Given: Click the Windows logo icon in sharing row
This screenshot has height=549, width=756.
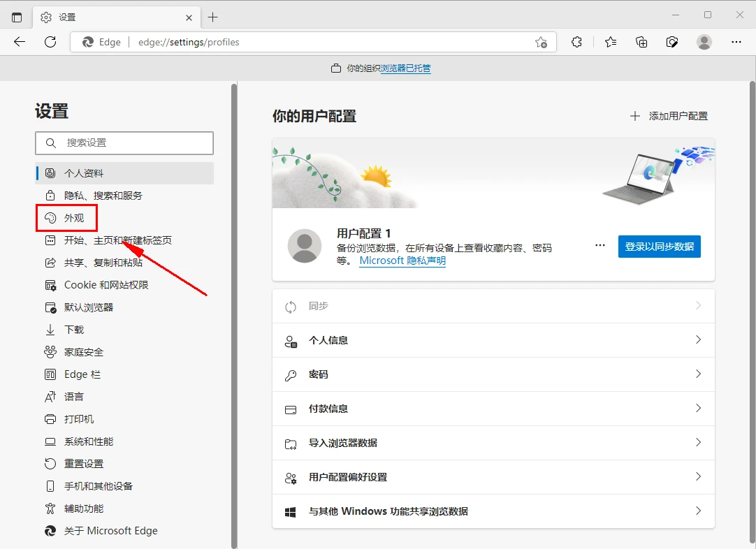Looking at the screenshot, I should (290, 513).
